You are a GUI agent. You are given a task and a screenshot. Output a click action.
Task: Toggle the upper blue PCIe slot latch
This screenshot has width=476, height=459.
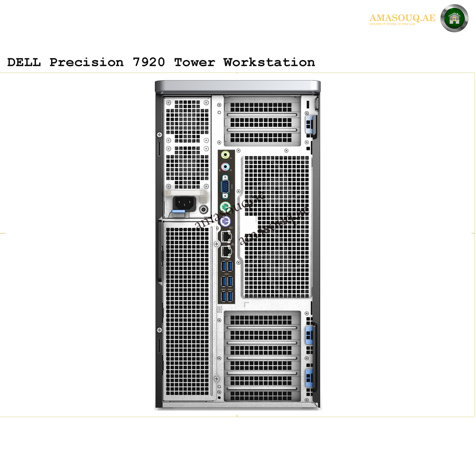(310, 125)
